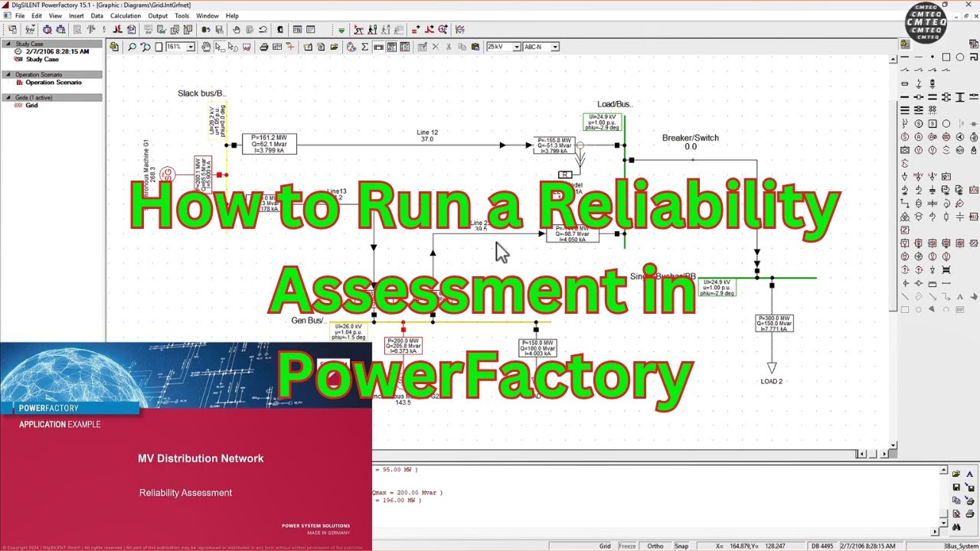Select the text 'A' annotation tool in drawing toolbox

click(960, 297)
